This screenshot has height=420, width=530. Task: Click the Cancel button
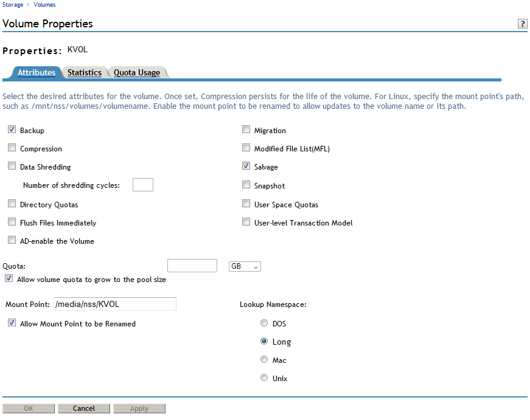(83, 408)
